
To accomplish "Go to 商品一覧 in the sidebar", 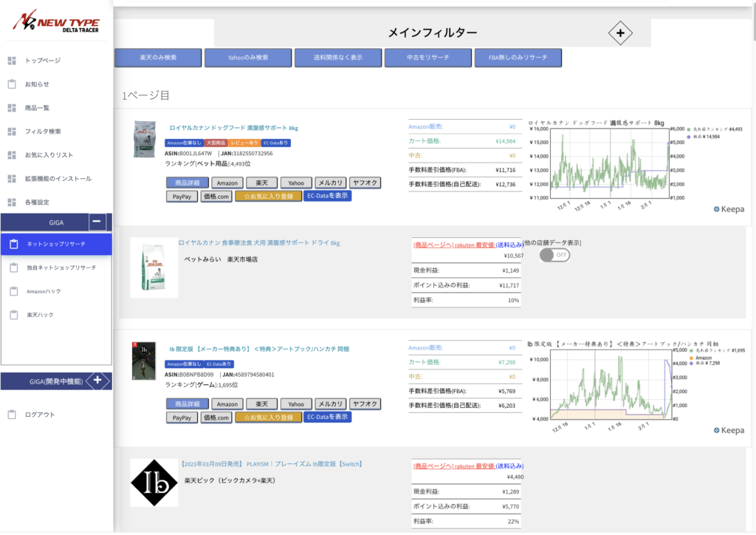I will (37, 108).
